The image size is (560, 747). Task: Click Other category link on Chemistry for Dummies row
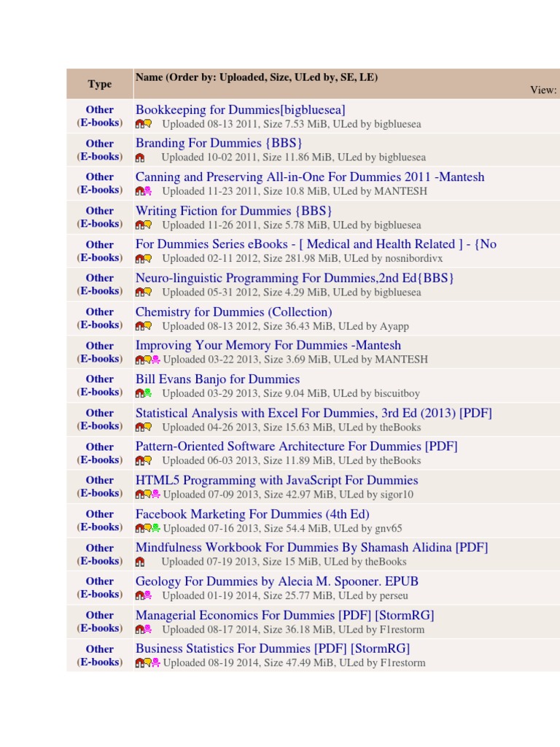[99, 311]
